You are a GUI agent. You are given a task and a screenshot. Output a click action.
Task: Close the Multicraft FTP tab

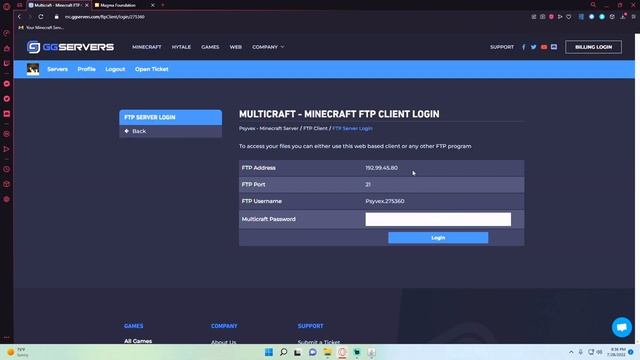(x=87, y=5)
